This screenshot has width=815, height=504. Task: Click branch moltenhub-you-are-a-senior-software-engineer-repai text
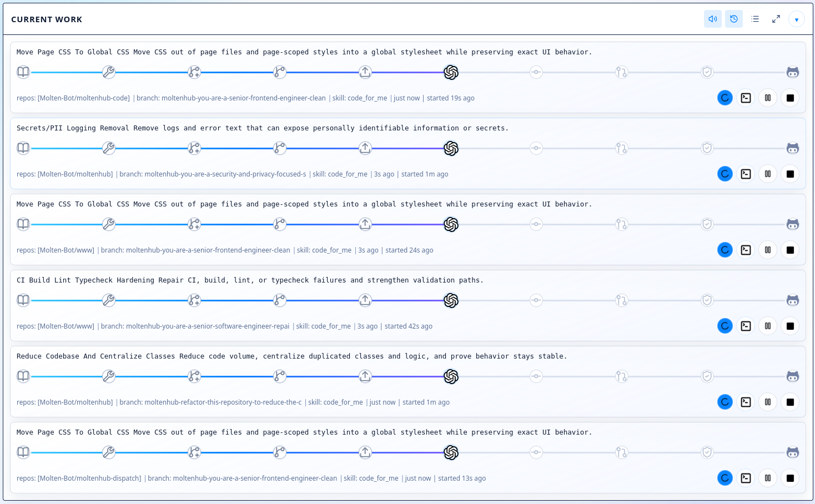[195, 326]
